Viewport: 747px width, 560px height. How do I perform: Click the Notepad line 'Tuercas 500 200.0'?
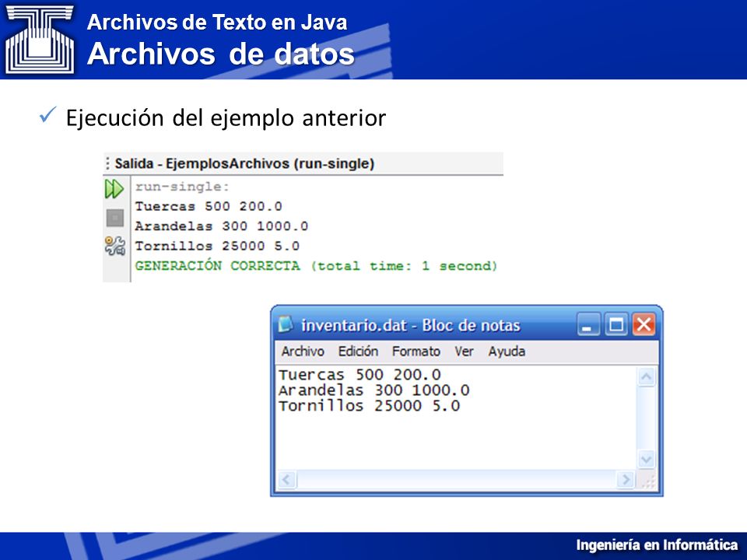pos(359,375)
